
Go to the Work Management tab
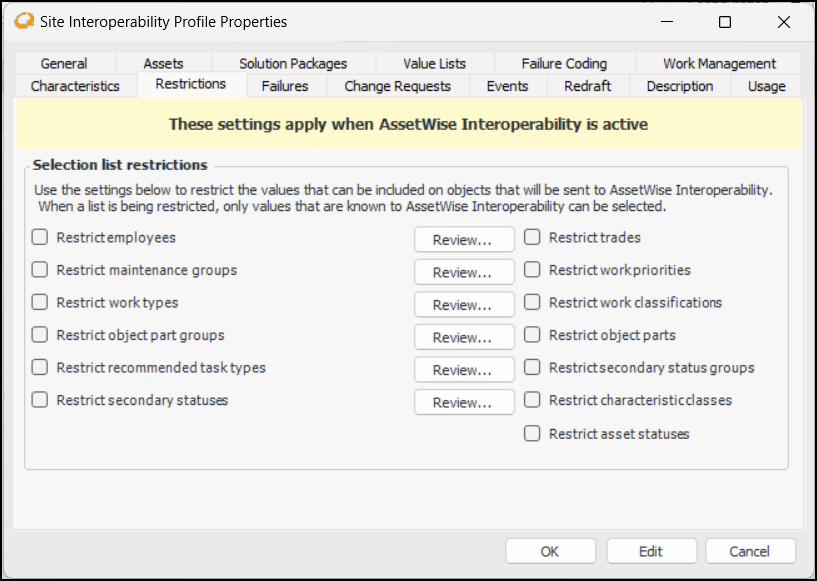click(x=719, y=64)
